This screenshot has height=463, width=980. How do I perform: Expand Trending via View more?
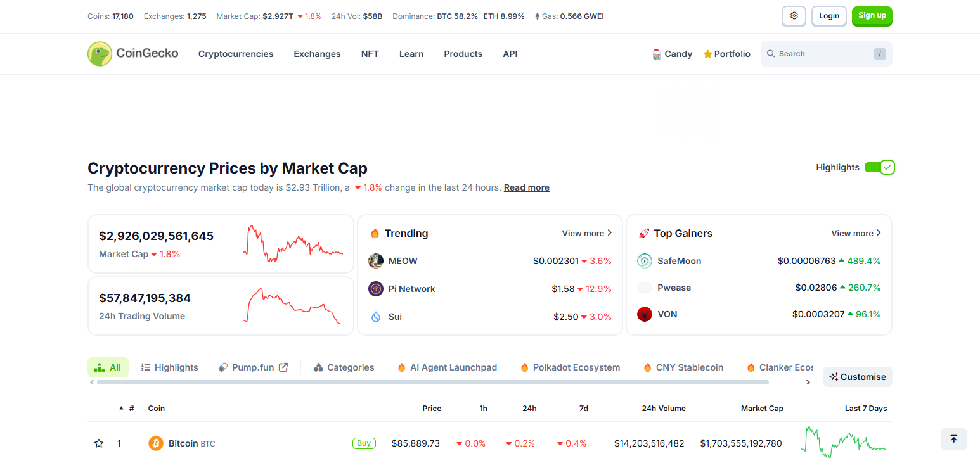coord(586,233)
